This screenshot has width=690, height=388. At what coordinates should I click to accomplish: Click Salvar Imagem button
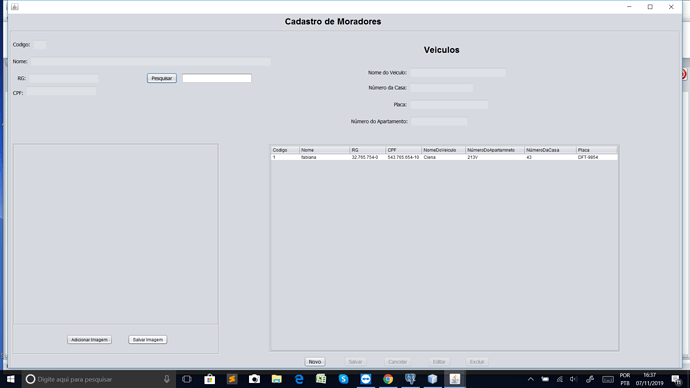148,340
